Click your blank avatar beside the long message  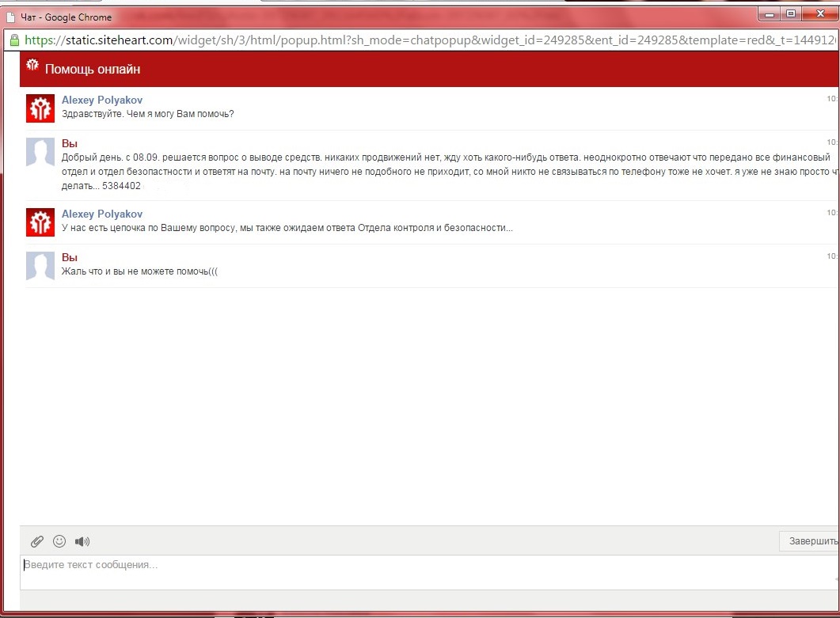(x=40, y=151)
